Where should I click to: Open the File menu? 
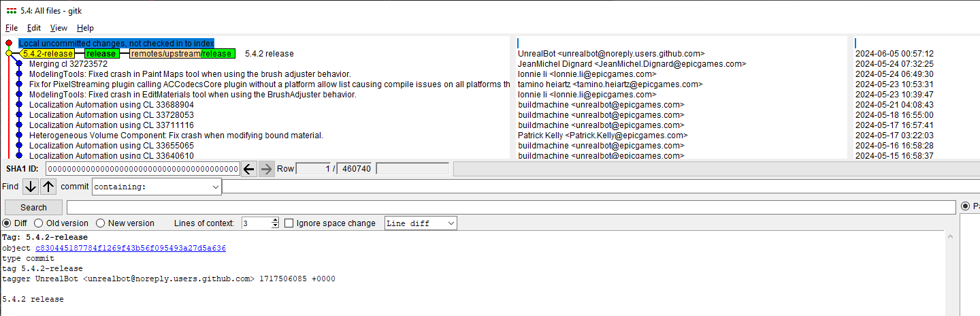(x=12, y=28)
